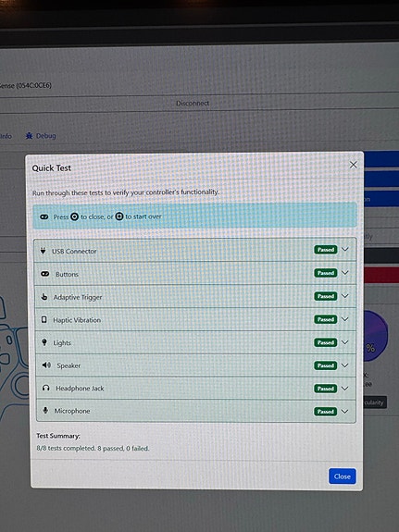The height and width of the screenshot is (532, 399).
Task: Click the Disconnect button in the background
Action: [193, 103]
